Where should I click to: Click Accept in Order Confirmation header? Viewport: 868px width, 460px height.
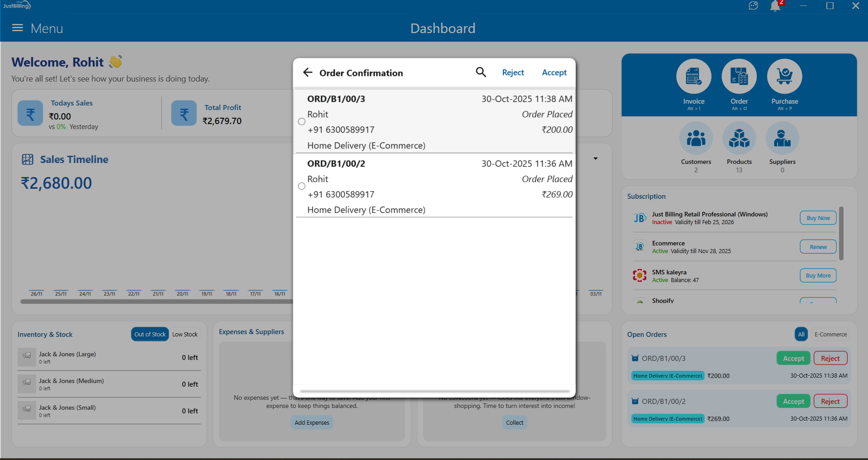[x=554, y=72]
